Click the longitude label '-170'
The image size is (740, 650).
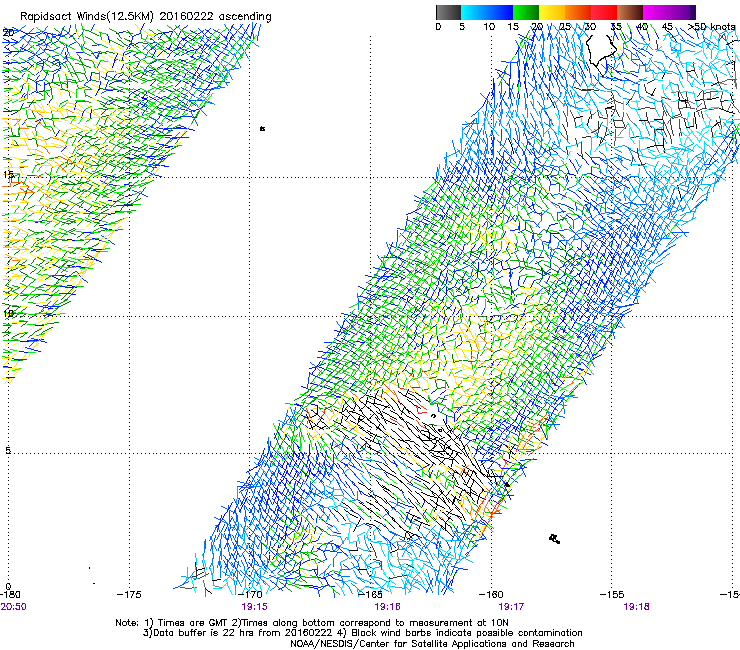(250, 594)
